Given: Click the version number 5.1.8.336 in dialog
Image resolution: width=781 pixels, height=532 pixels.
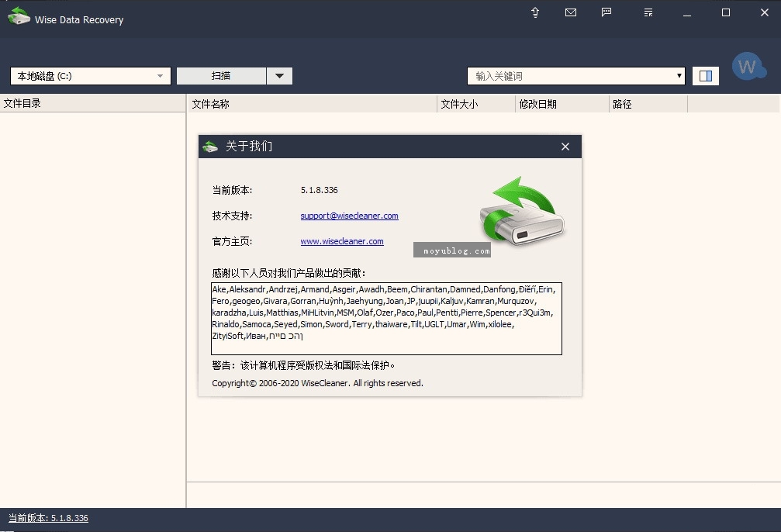Looking at the screenshot, I should click(x=320, y=190).
